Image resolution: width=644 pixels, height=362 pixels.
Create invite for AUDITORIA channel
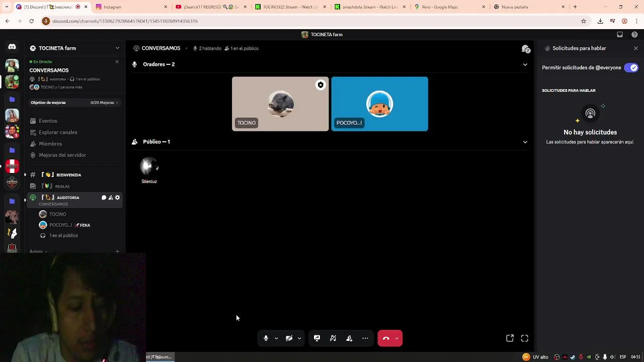[x=111, y=198]
